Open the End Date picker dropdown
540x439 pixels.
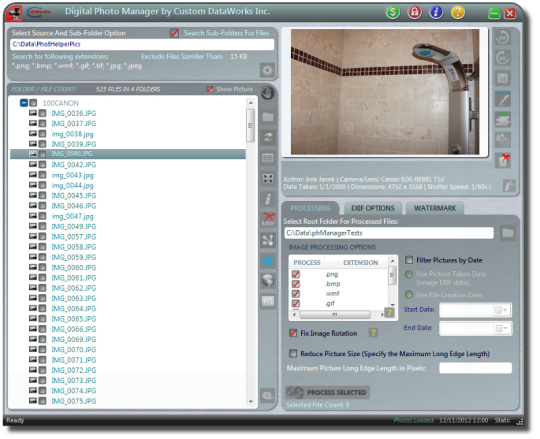pos(501,328)
